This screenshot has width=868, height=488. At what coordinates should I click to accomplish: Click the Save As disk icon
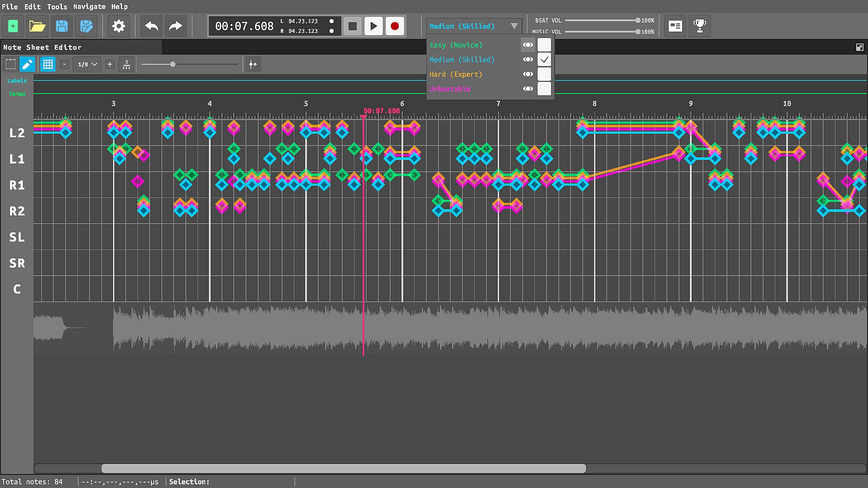click(86, 26)
